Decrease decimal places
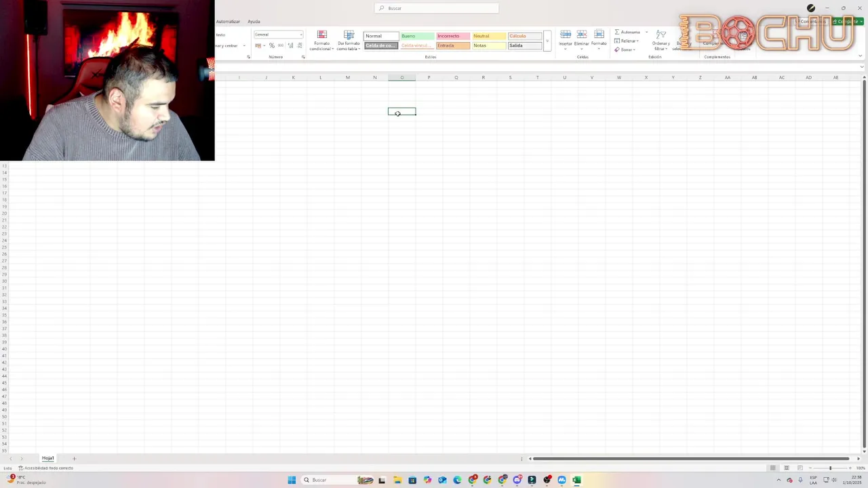The height and width of the screenshot is (488, 868). (300, 45)
